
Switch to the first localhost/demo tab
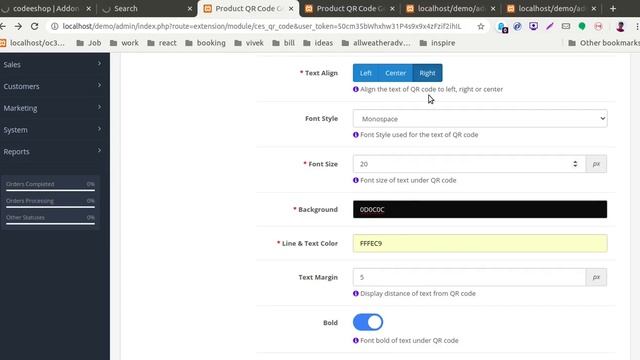pos(451,9)
